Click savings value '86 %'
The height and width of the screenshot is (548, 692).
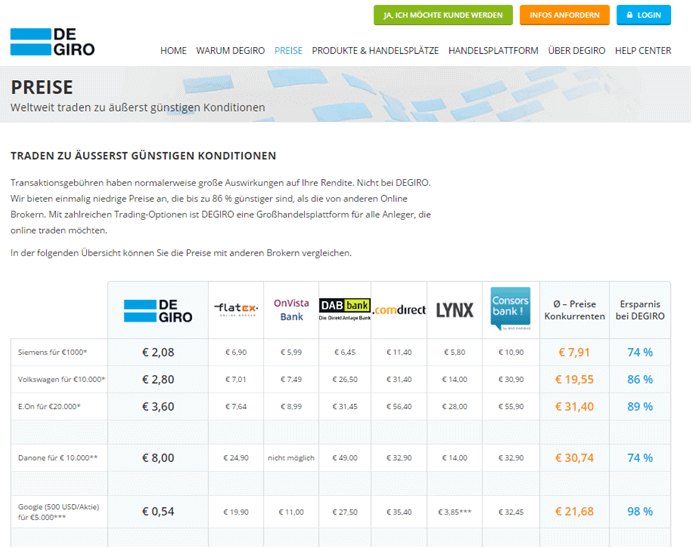pyautogui.click(x=640, y=379)
